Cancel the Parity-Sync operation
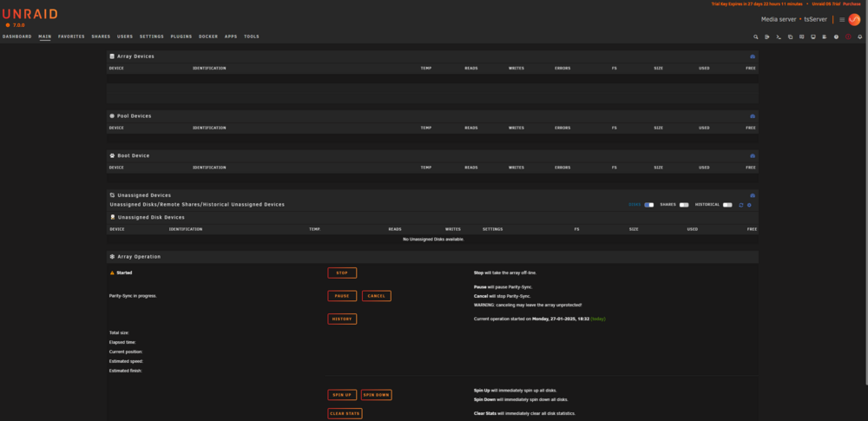The image size is (868, 421). (377, 296)
